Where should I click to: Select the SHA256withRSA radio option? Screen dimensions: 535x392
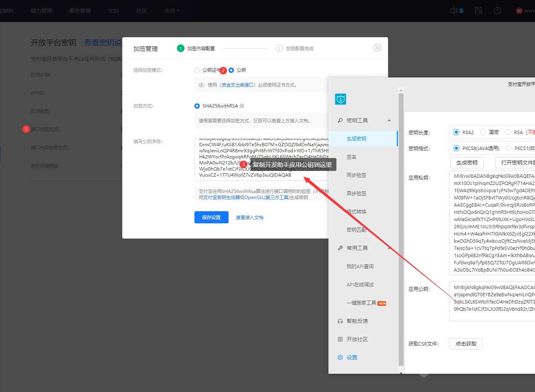(197, 106)
